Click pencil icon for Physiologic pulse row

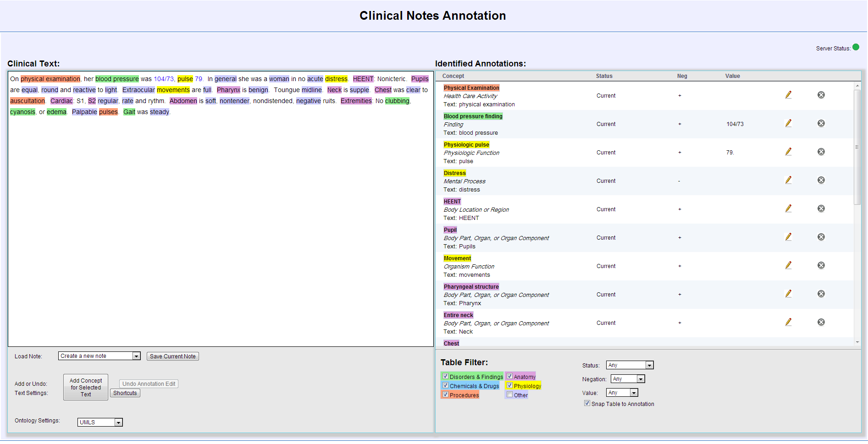click(788, 152)
